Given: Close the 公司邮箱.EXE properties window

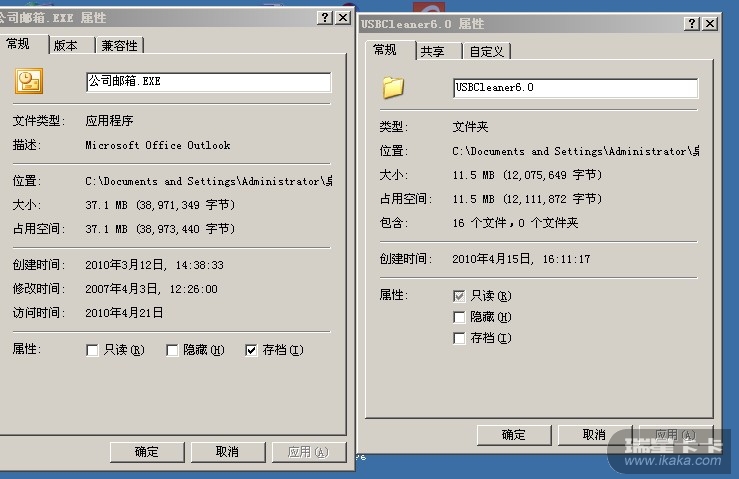Looking at the screenshot, I should click(344, 18).
